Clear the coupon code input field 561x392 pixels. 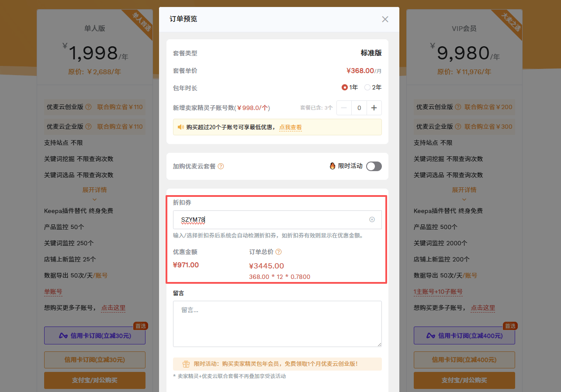[x=372, y=220]
